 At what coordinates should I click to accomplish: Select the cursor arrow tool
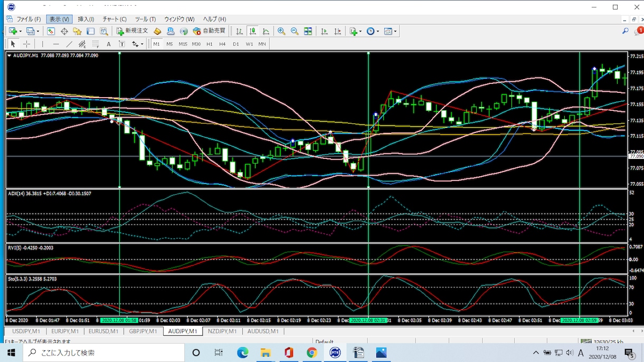pos(13,44)
